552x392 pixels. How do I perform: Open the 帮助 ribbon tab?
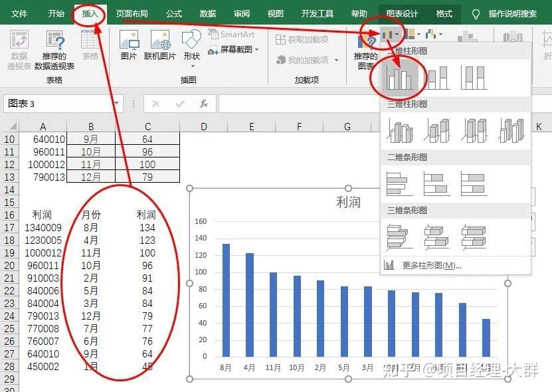[359, 14]
